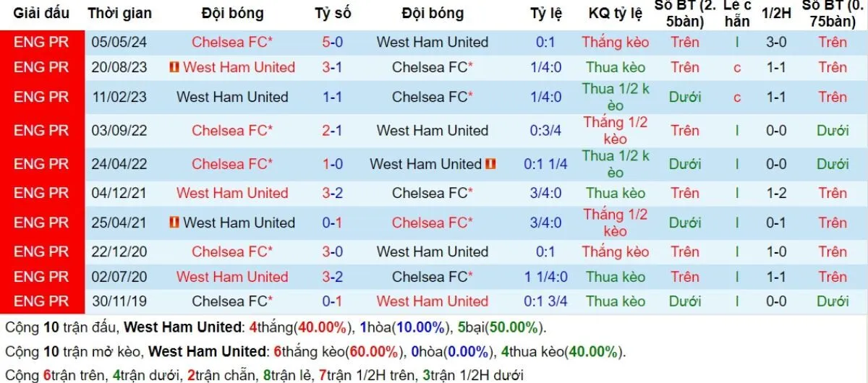Select ENG PR label for 02/07/20 match
The image size is (868, 383).
point(41,277)
